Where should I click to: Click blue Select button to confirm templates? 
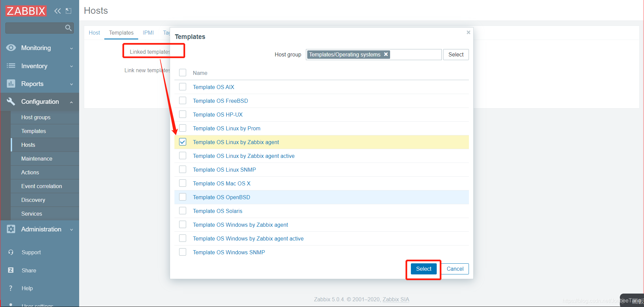pos(424,269)
